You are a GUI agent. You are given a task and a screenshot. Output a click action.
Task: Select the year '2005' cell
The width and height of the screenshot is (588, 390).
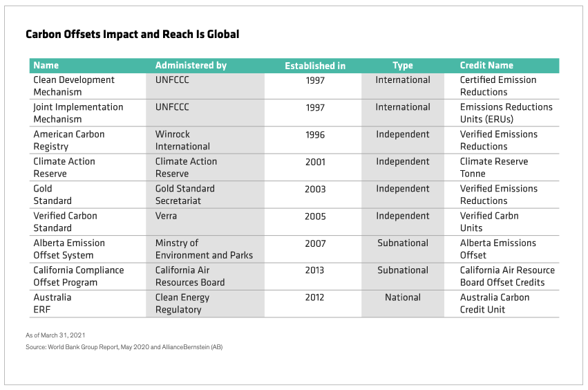(x=315, y=216)
